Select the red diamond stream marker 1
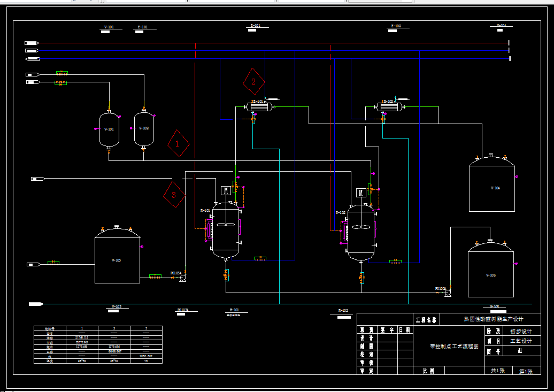The image size is (554, 392). point(179,143)
